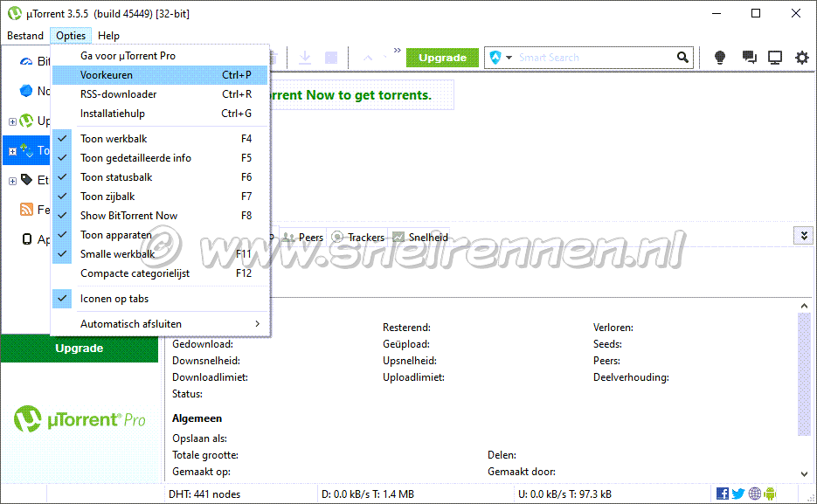Enable Compacte categorielijst option
The height and width of the screenshot is (504, 817).
[x=160, y=273]
